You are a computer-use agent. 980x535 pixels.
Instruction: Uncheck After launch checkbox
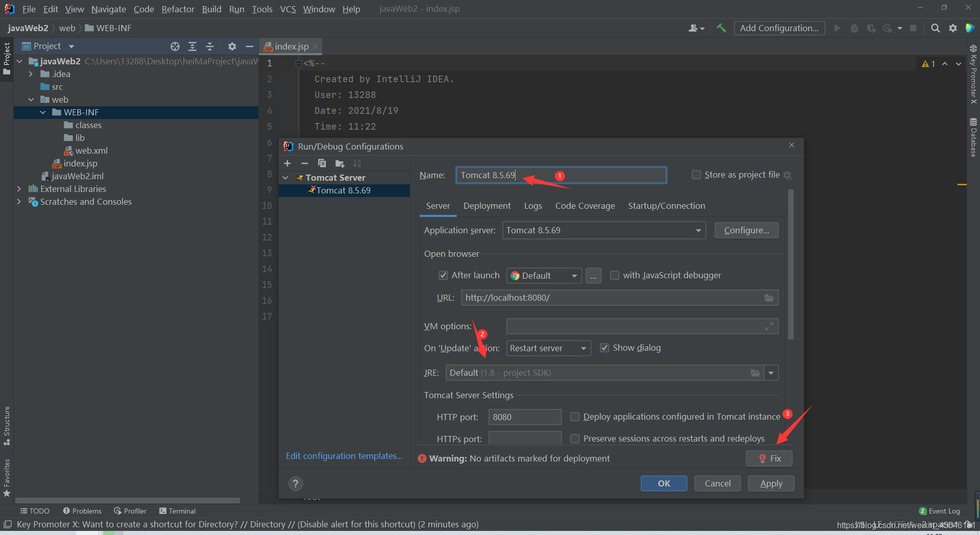443,275
